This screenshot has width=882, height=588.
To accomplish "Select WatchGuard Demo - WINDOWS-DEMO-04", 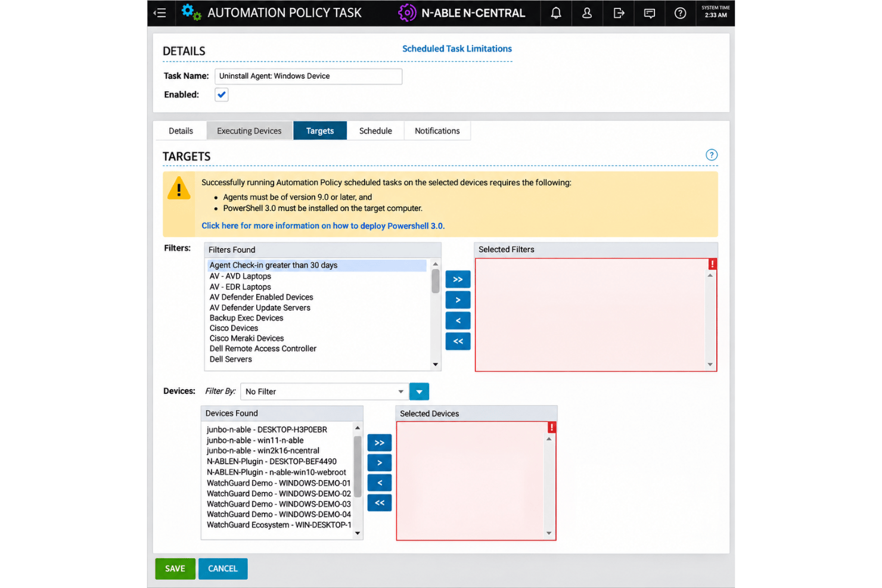I will pyautogui.click(x=278, y=514).
